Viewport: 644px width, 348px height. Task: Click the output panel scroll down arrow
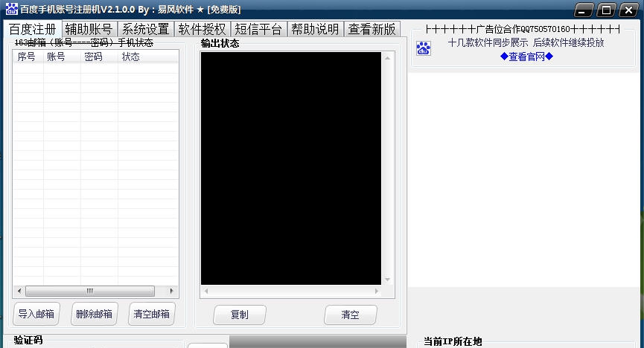pos(387,280)
